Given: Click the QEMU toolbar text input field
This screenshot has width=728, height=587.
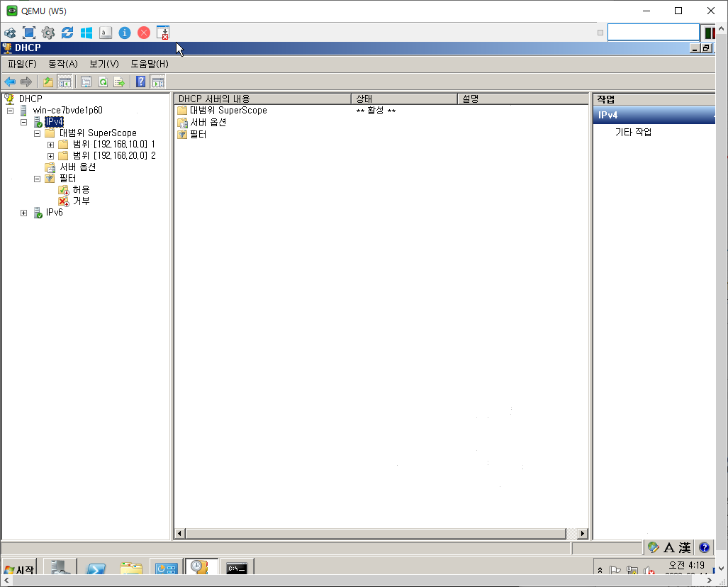Looking at the screenshot, I should coord(654,33).
